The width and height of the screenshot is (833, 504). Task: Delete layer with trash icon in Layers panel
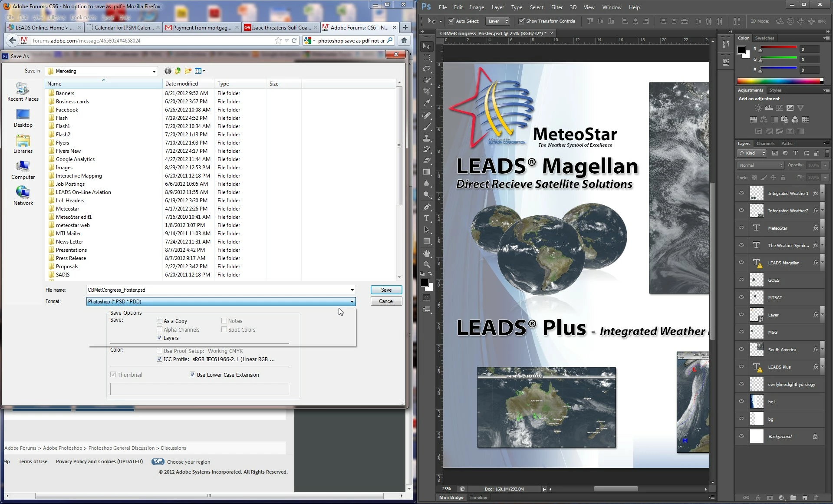click(x=816, y=498)
